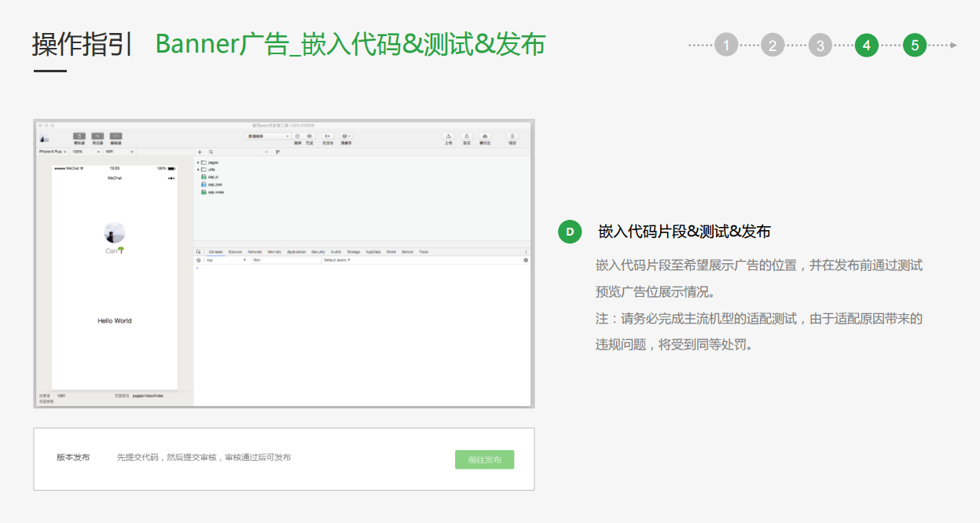Switch to the Security tab

318,252
